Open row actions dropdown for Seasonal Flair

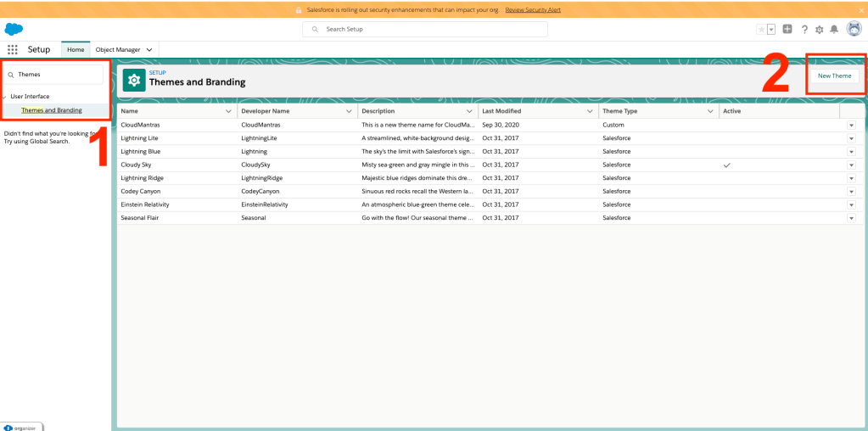851,218
